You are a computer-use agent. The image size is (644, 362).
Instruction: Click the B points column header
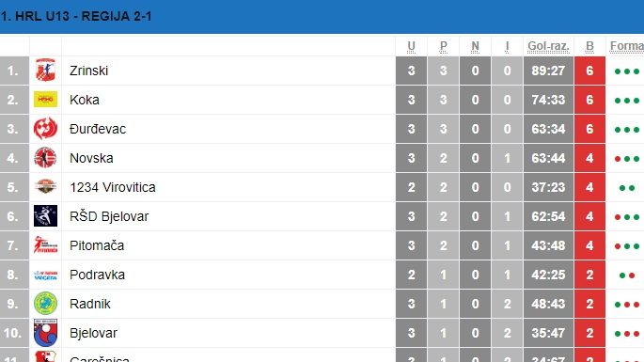coord(589,46)
